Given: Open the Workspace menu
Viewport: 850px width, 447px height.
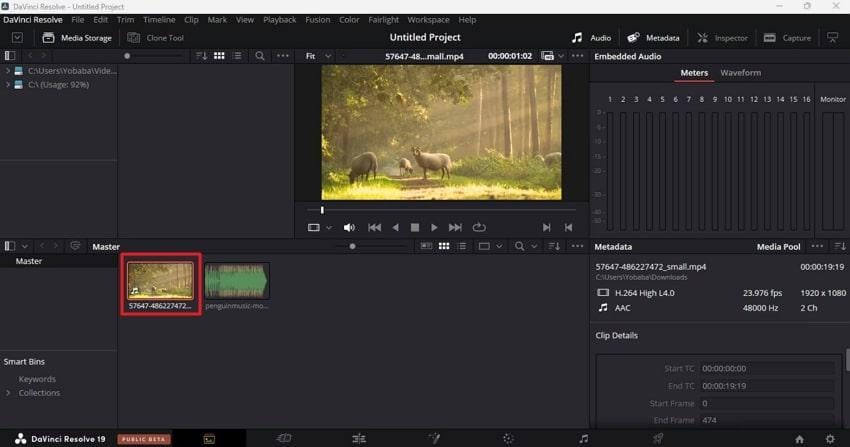Looking at the screenshot, I should pyautogui.click(x=428, y=20).
